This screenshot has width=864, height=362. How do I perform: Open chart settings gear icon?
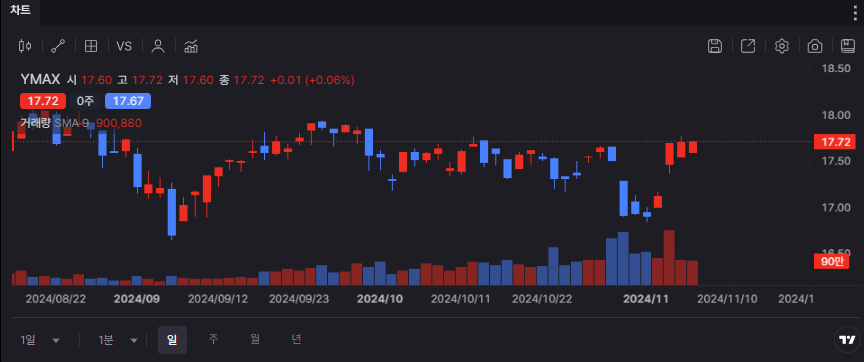(x=781, y=46)
